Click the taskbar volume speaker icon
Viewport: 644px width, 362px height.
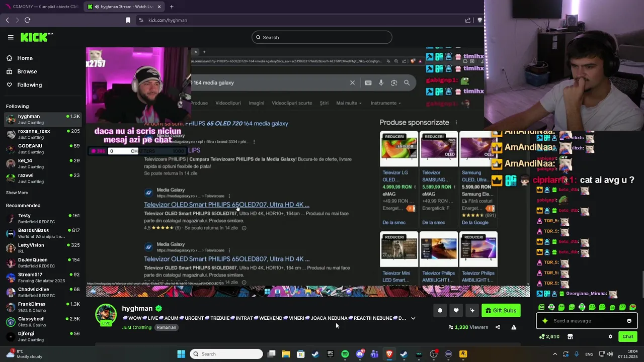610,354
